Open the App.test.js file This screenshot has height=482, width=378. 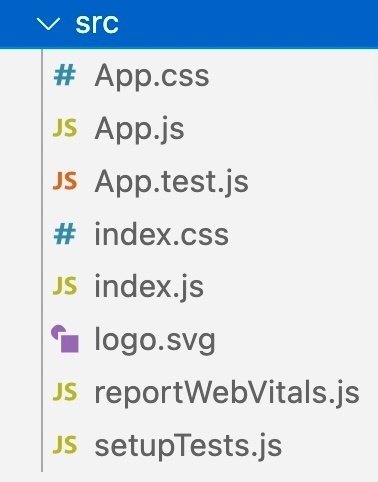point(171,183)
